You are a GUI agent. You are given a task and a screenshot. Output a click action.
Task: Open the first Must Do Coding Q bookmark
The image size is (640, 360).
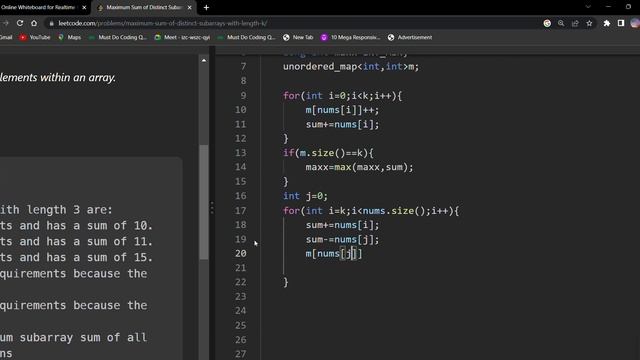(x=118, y=37)
